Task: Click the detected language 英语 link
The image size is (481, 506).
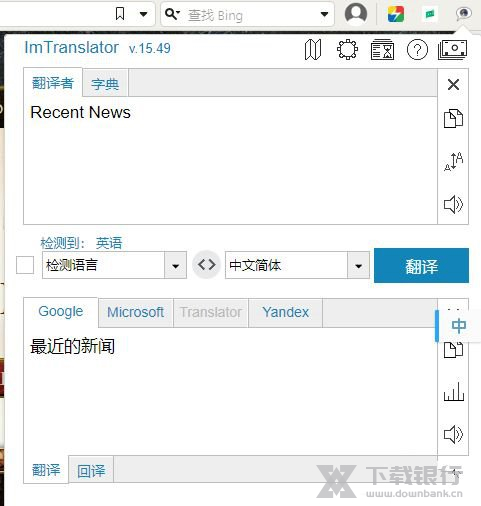Action: point(109,243)
